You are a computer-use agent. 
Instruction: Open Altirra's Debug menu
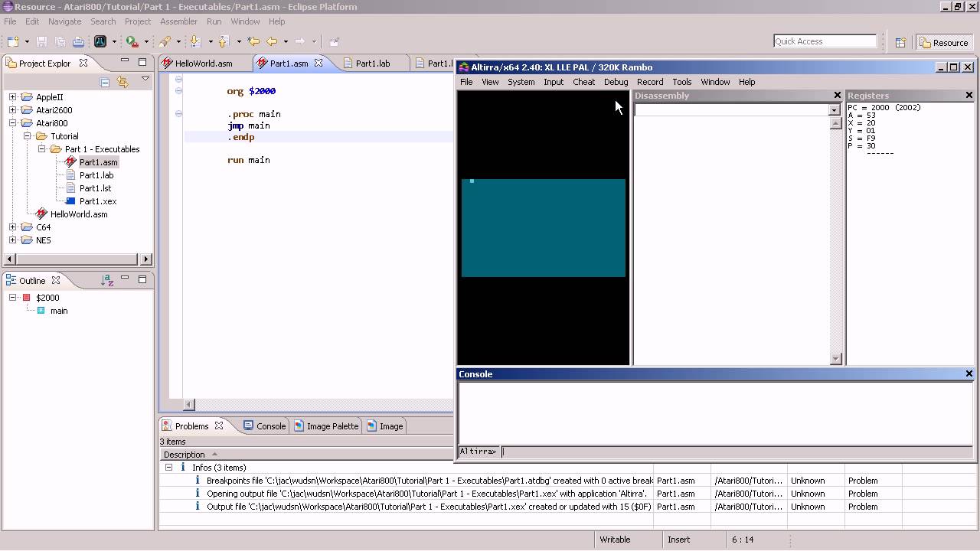pyautogui.click(x=616, y=82)
